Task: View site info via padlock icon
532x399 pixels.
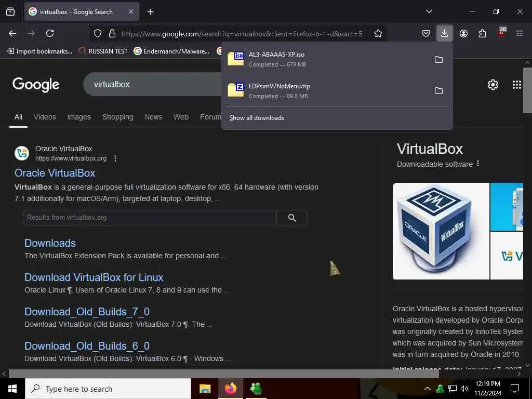Action: click(x=112, y=33)
